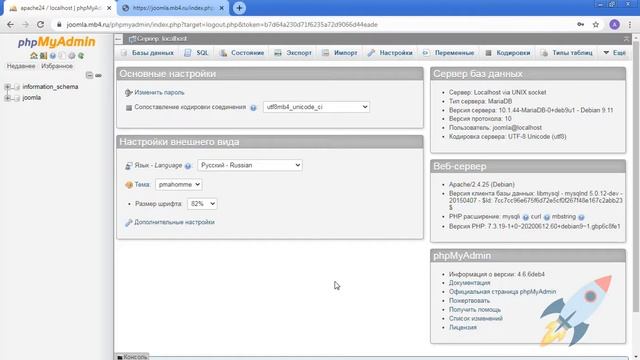The height and width of the screenshot is (360, 640).
Task: Close the apache24 / localhost browser tab
Action: click(109, 8)
